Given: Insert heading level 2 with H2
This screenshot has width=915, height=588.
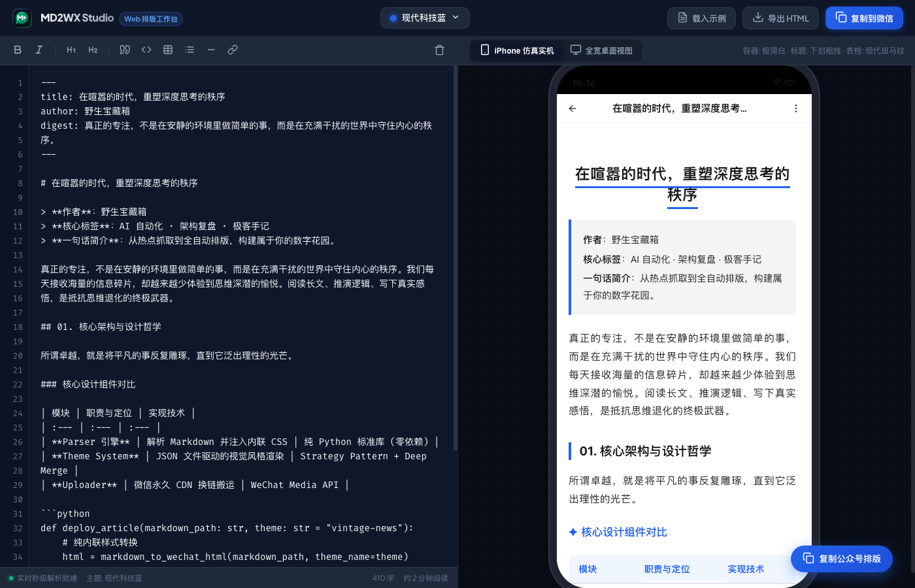Looking at the screenshot, I should (x=93, y=50).
